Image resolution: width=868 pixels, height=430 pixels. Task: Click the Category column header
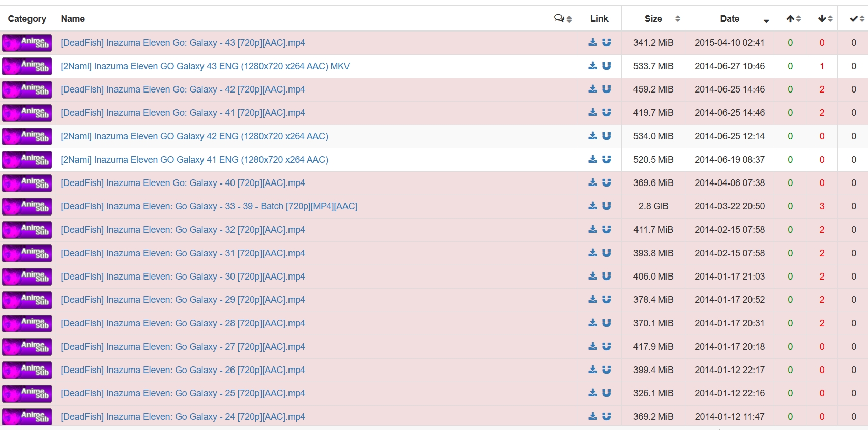click(x=27, y=19)
